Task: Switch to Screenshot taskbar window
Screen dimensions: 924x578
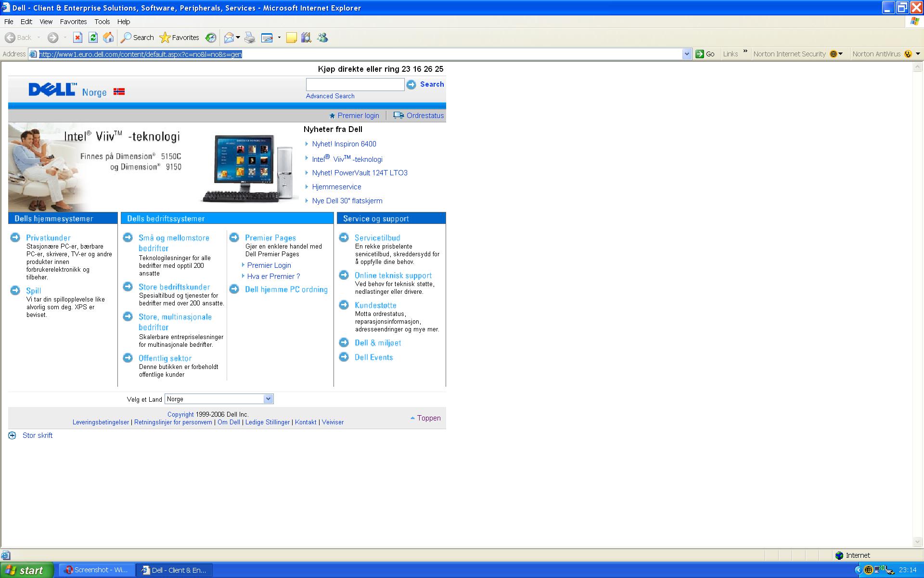Action: click(97, 570)
